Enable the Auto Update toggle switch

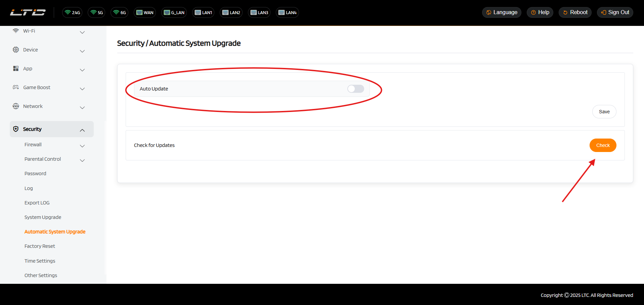click(x=355, y=89)
